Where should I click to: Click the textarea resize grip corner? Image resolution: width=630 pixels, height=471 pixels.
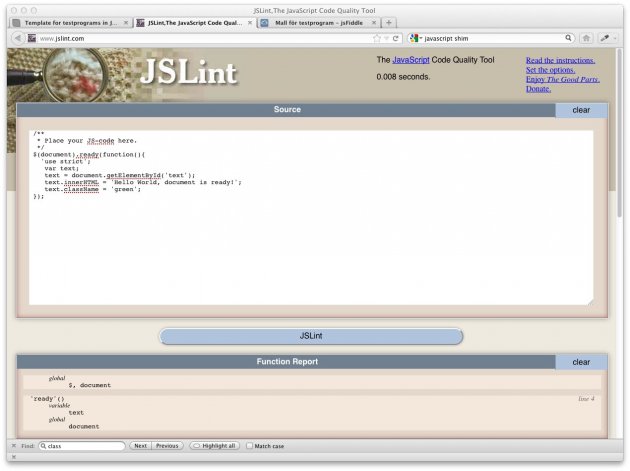590,302
